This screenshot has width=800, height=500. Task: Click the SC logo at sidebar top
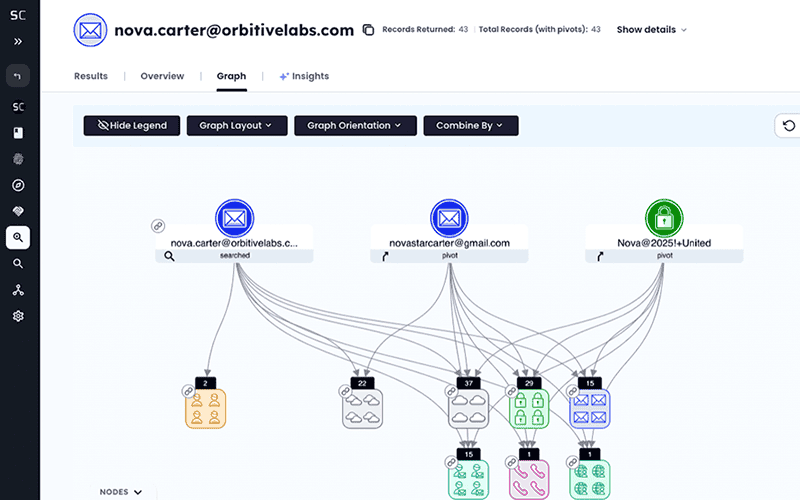click(x=18, y=15)
